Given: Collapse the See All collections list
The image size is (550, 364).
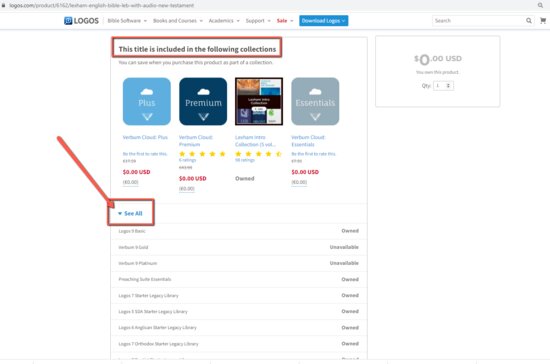Looking at the screenshot, I should coord(130,213).
